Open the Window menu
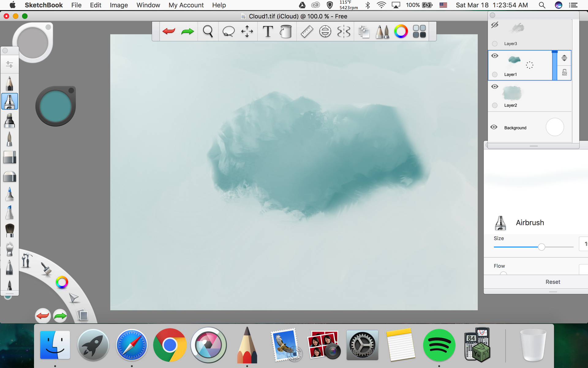Viewport: 588px width, 368px height. (x=148, y=5)
